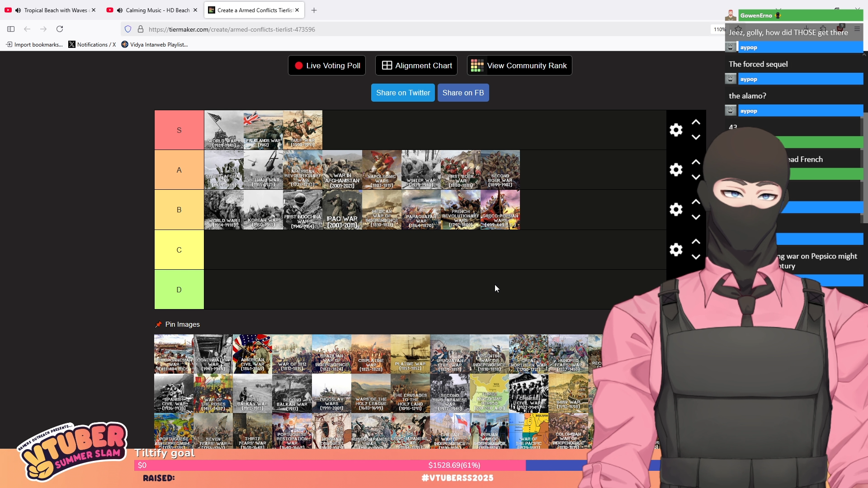Screen dimensions: 868x488
Task: Share tier list on Twitter
Action: (x=403, y=93)
